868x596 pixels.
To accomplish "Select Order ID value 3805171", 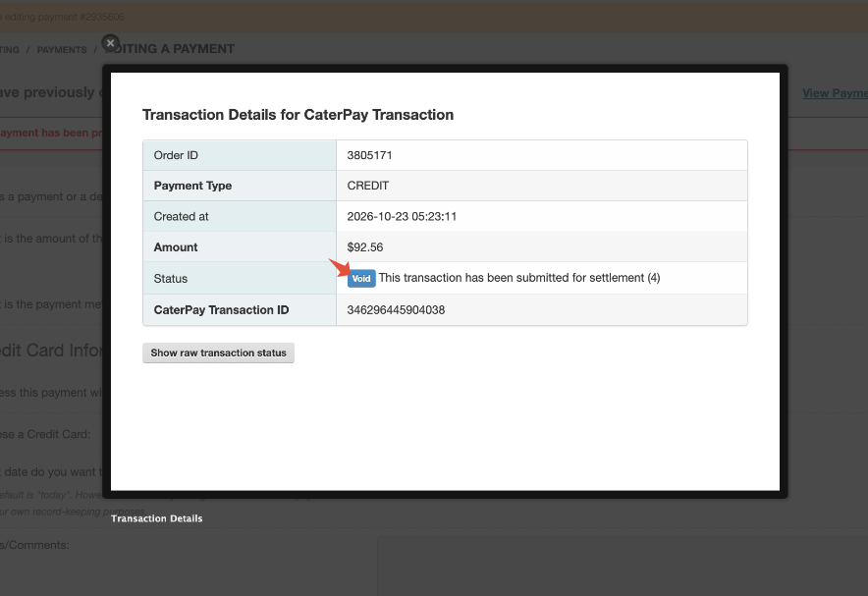I will tap(370, 155).
